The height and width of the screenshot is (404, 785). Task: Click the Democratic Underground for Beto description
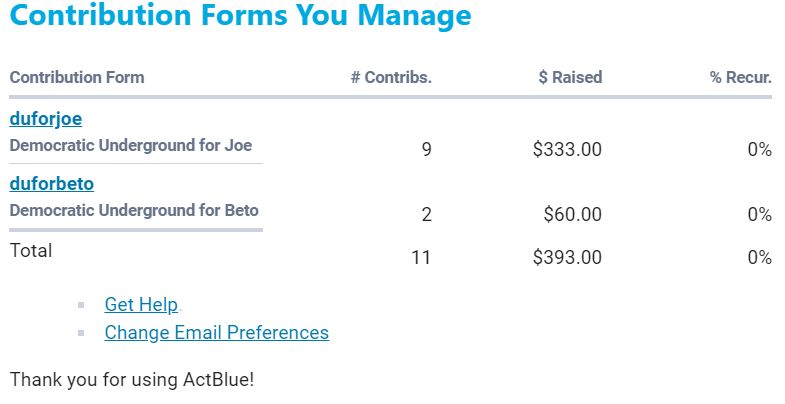tap(134, 210)
